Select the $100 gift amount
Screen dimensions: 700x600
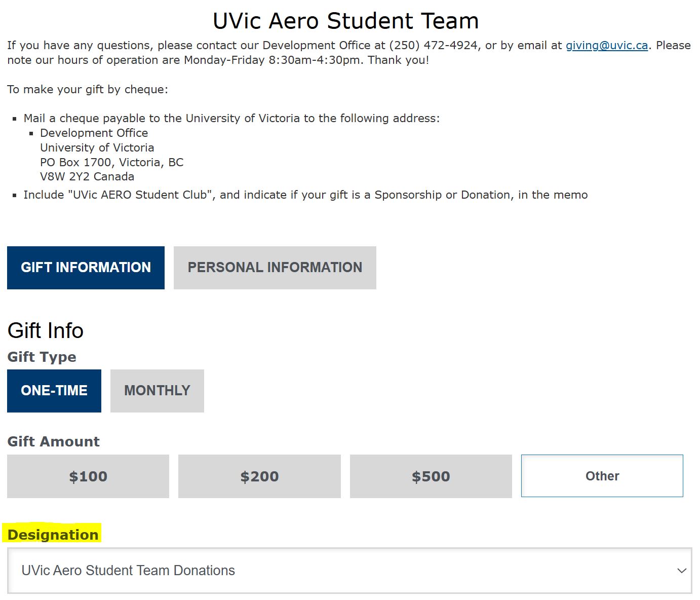(88, 476)
